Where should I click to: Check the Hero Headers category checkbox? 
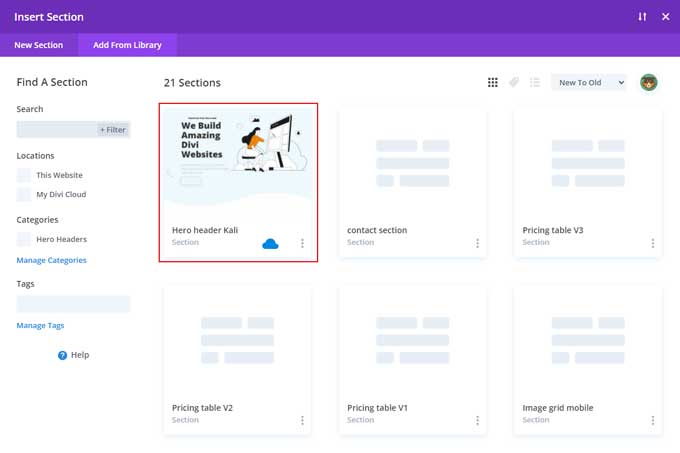click(x=23, y=239)
